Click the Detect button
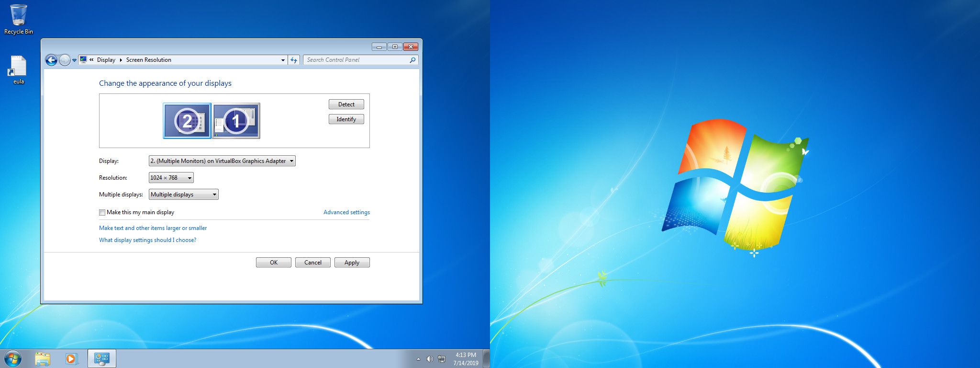Screen dimensions: 980x368 point(346,104)
